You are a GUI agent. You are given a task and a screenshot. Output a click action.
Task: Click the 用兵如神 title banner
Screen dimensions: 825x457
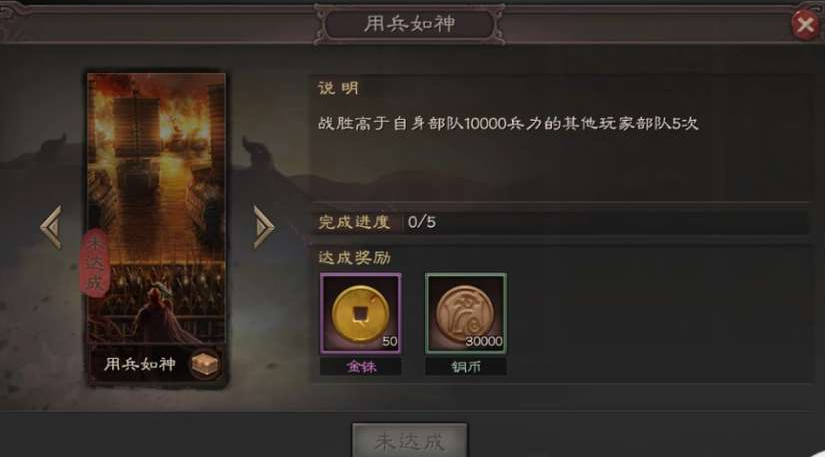409,24
